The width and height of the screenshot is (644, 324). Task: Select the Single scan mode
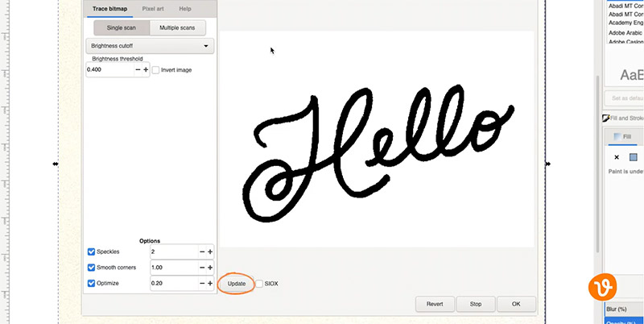pyautogui.click(x=122, y=28)
